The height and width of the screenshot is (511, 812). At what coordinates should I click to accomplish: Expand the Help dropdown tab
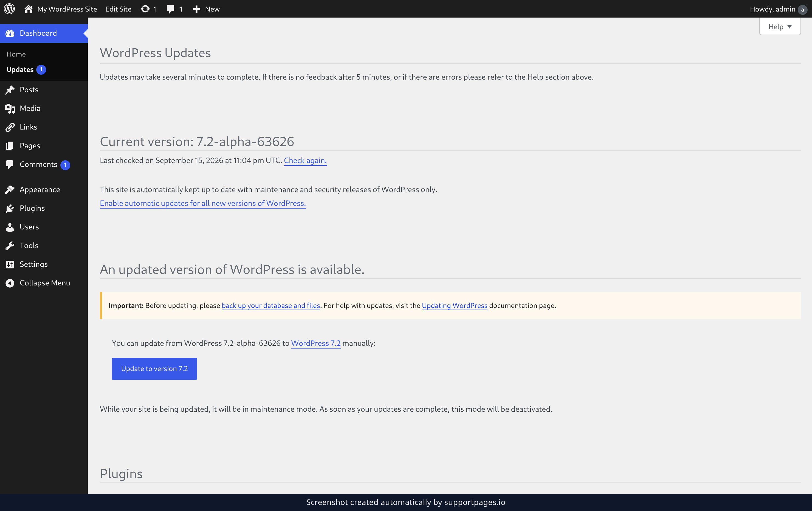tap(780, 27)
